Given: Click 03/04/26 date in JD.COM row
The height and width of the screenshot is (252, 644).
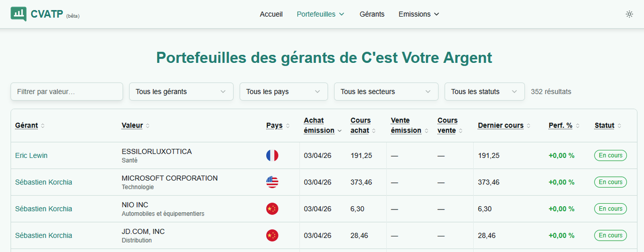Looking at the screenshot, I should (x=318, y=235).
